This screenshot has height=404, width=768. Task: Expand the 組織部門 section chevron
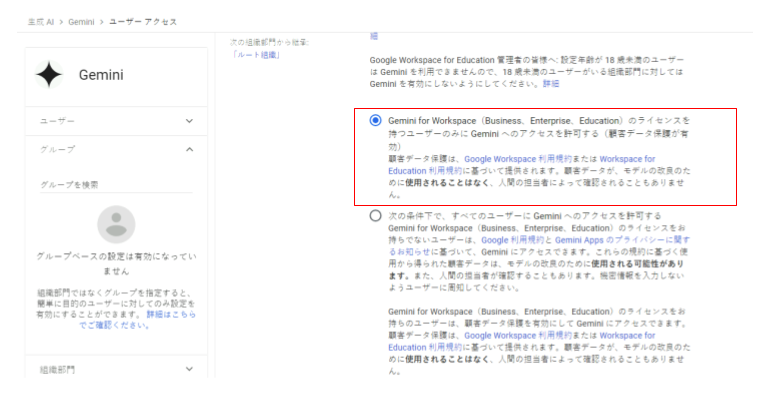(x=190, y=369)
